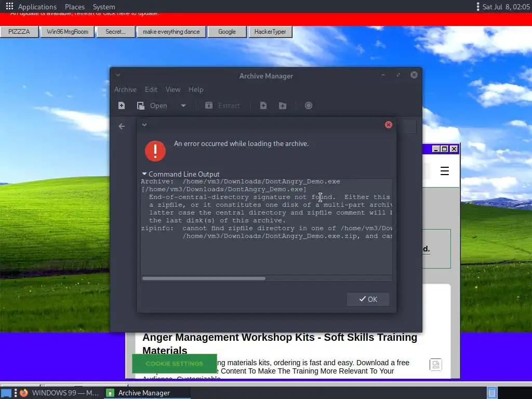Click the stop operation icon in toolbar

point(309,105)
